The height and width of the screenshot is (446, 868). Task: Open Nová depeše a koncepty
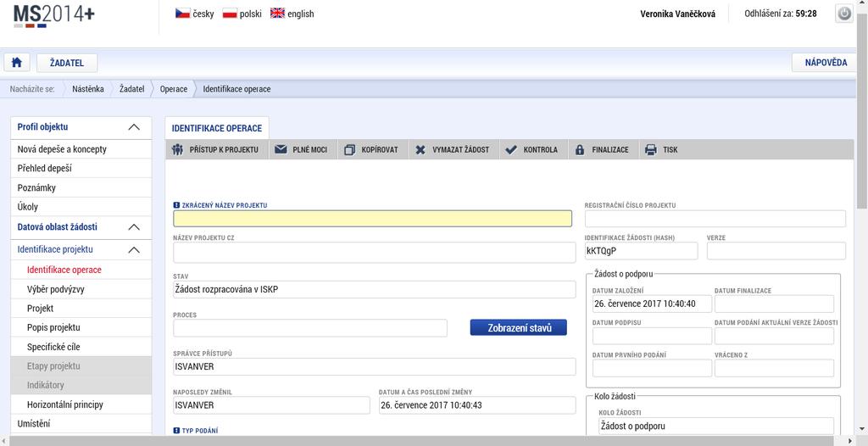point(81,149)
